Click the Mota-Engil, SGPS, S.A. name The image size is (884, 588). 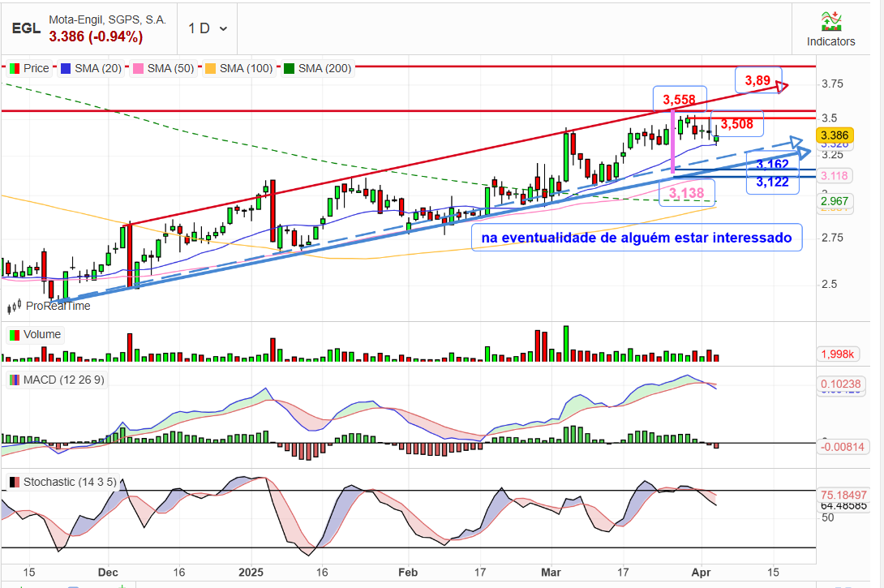[x=107, y=19]
